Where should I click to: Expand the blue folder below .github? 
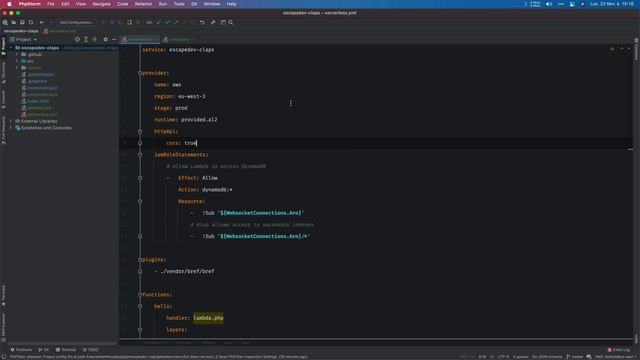(x=17, y=61)
